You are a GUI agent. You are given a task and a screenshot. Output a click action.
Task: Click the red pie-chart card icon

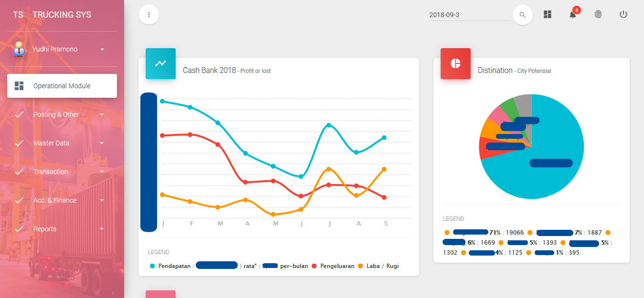coord(455,63)
